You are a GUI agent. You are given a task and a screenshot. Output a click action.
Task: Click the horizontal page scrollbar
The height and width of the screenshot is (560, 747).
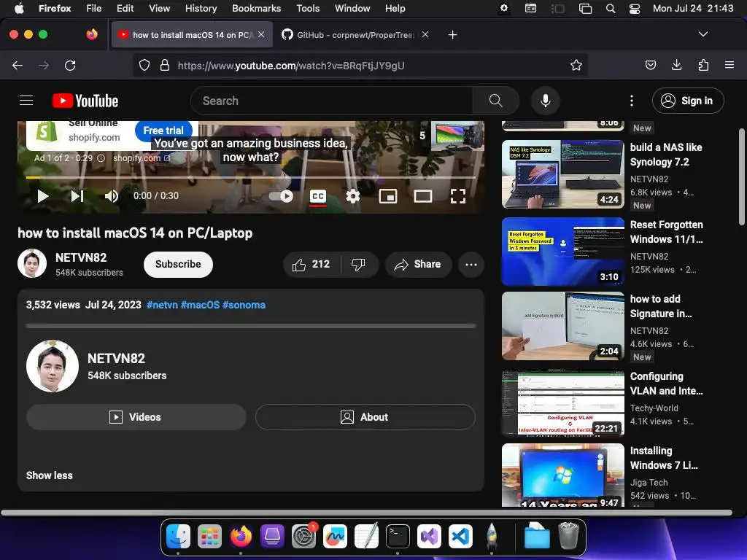pos(366,513)
